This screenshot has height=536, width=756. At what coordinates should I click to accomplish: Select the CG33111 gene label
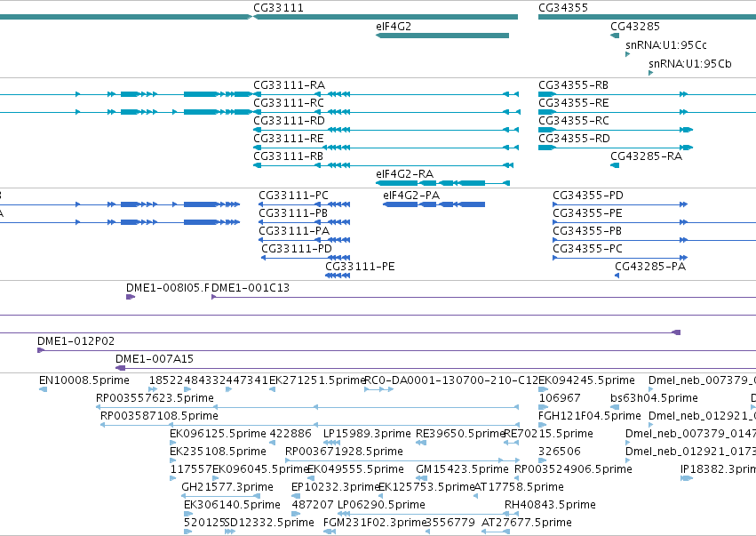point(278,8)
